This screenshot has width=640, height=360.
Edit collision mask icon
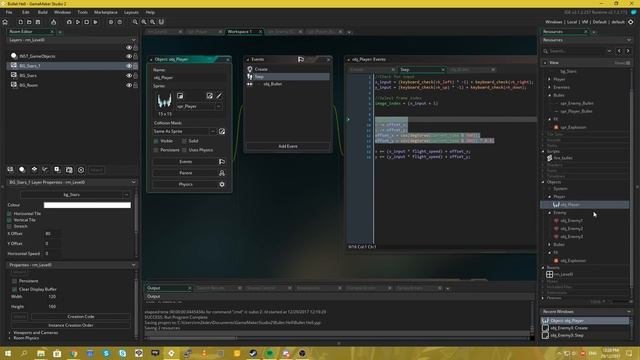point(222,131)
